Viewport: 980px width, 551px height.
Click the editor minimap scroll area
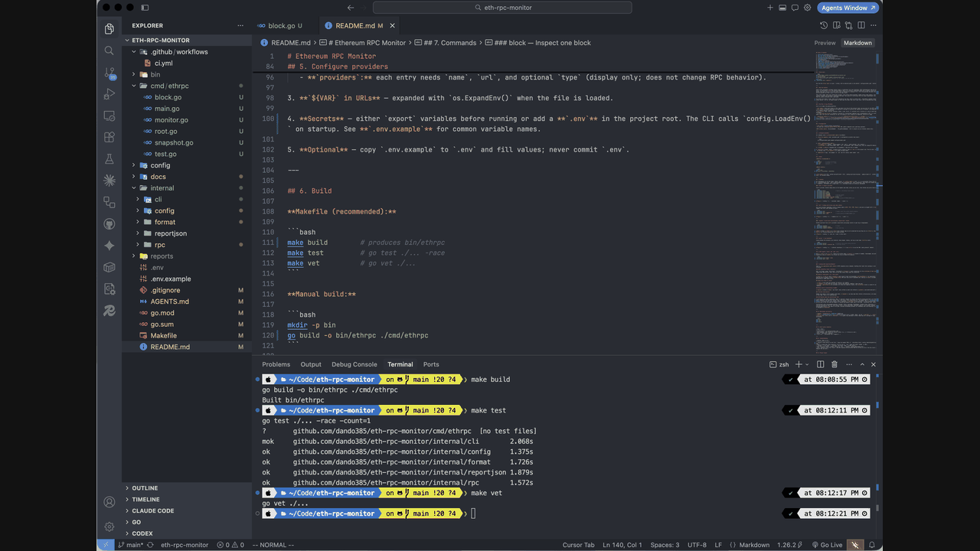[x=845, y=199]
